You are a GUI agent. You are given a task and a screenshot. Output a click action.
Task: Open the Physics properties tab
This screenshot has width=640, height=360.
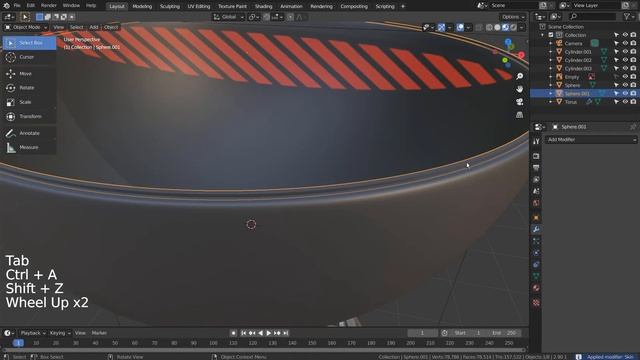(x=536, y=253)
